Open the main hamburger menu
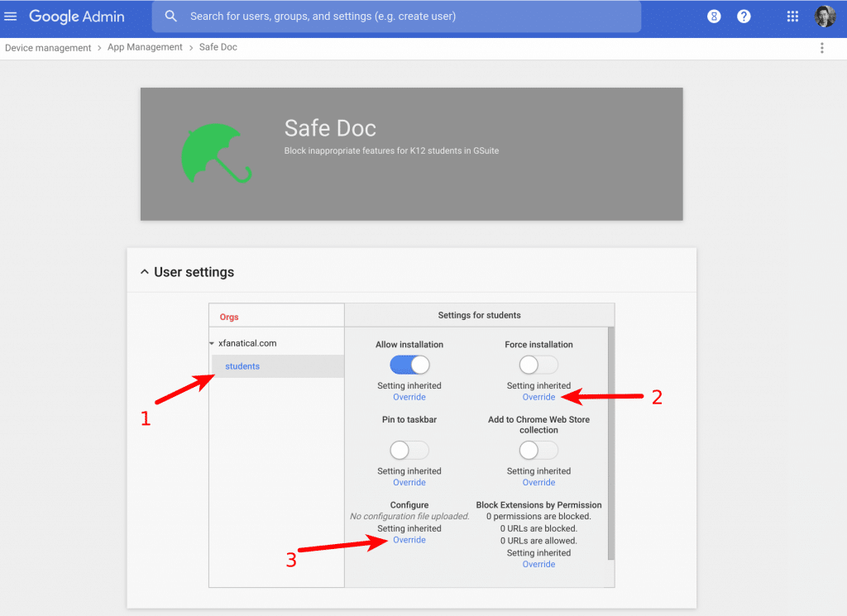Viewport: 847px width, 616px height. click(10, 17)
